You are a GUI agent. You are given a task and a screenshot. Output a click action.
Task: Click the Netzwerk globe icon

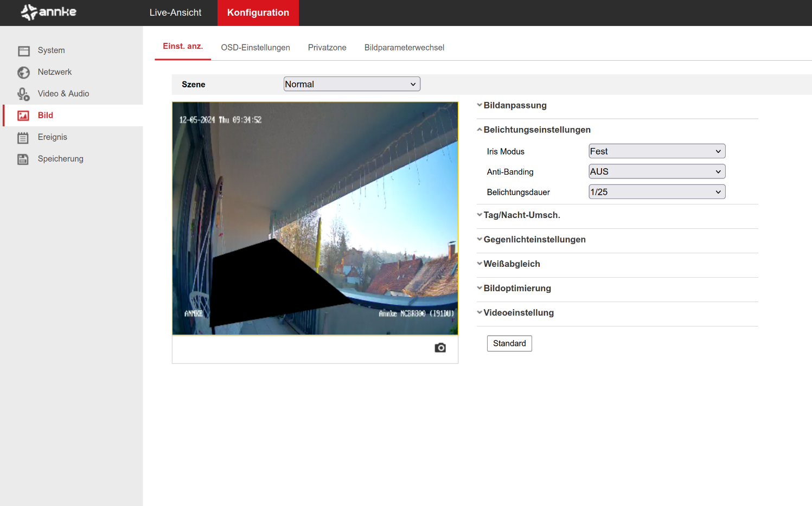[x=23, y=73]
